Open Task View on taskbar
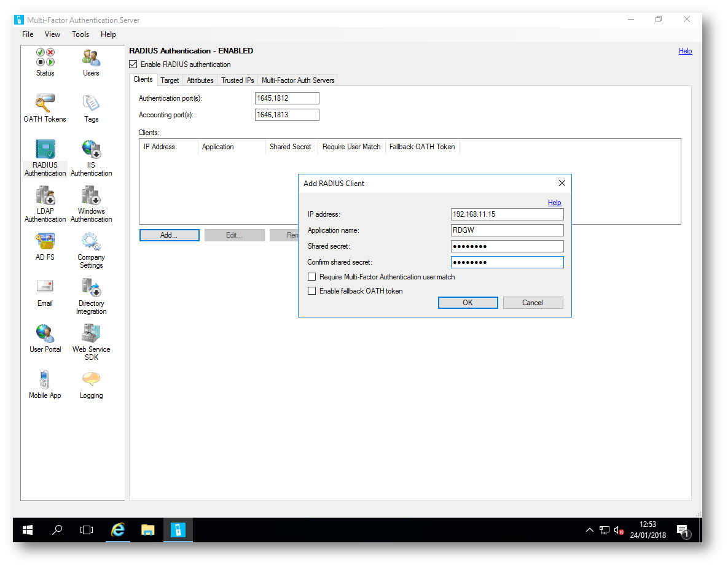728x568 pixels. (x=87, y=530)
